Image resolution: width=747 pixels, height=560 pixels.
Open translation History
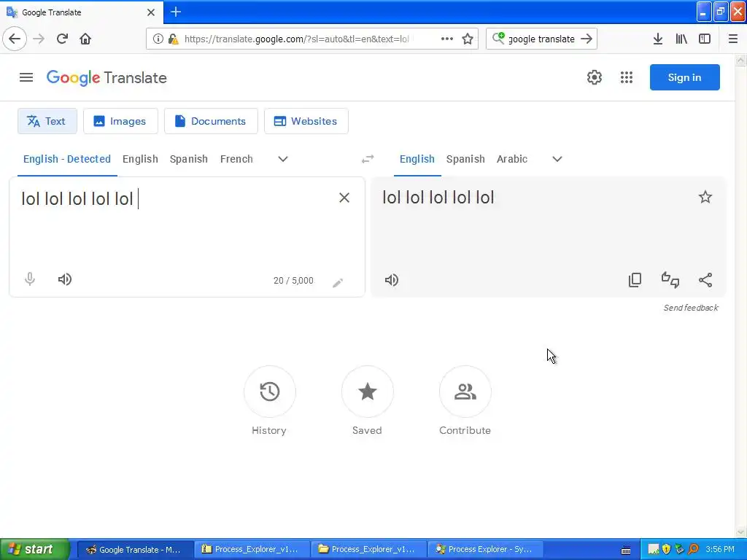(x=270, y=392)
